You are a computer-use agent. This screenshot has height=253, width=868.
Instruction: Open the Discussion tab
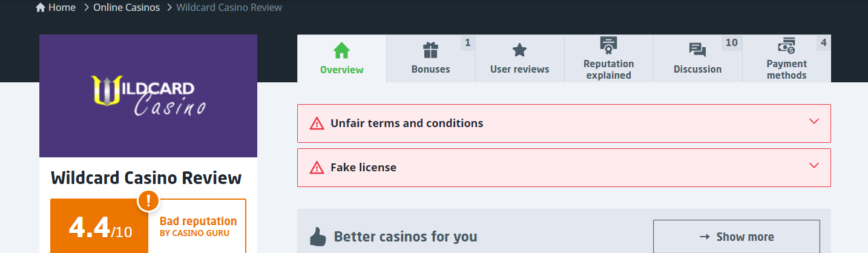(698, 58)
